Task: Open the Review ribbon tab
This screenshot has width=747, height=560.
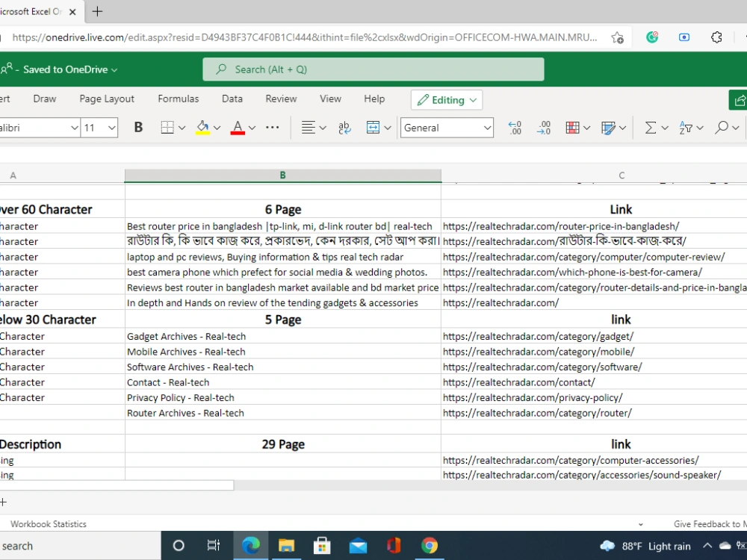Action: 281,99
